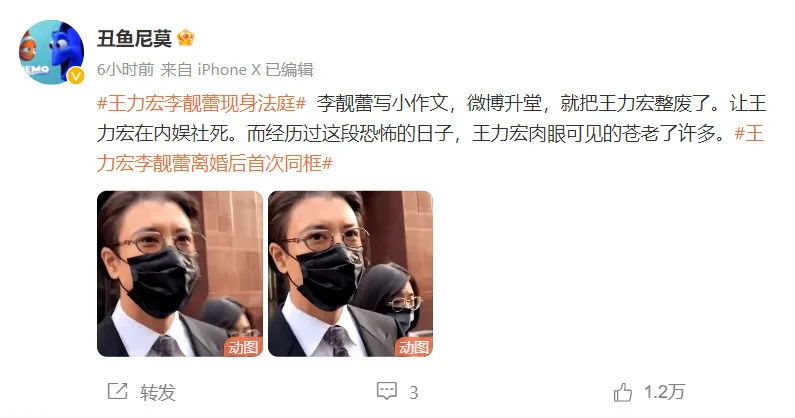This screenshot has width=795, height=418.
Task: Click the 1.2万 like count
Action: [664, 392]
